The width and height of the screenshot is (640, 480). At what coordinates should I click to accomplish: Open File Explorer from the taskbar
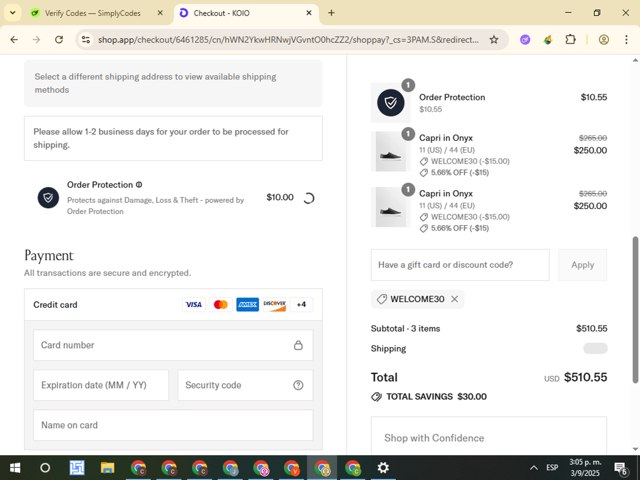(108, 468)
